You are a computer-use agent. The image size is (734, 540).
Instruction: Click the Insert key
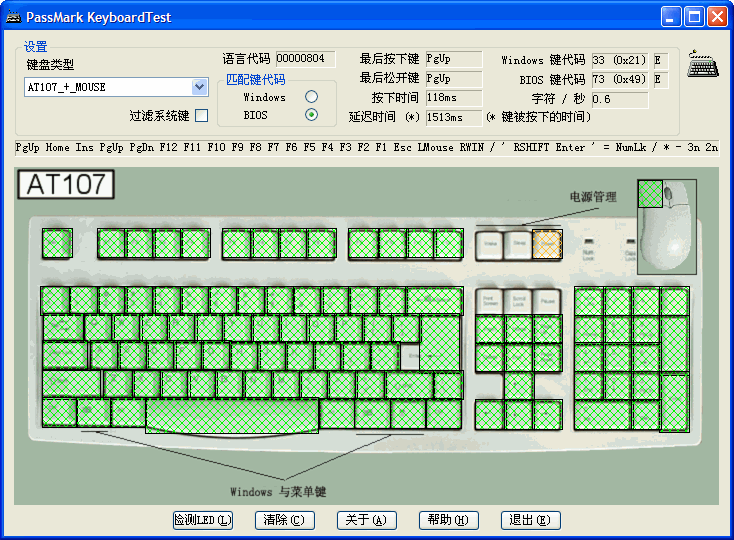tap(490, 329)
